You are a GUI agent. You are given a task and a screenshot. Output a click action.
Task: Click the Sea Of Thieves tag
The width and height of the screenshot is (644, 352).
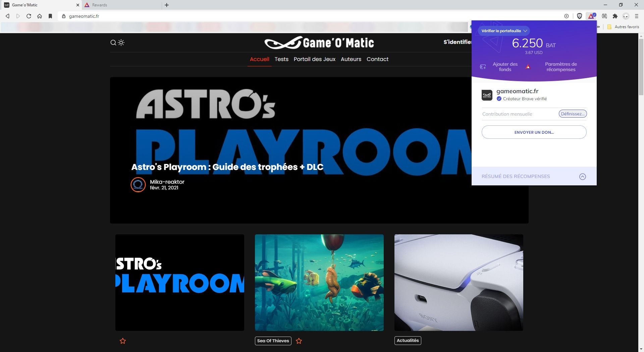click(273, 341)
